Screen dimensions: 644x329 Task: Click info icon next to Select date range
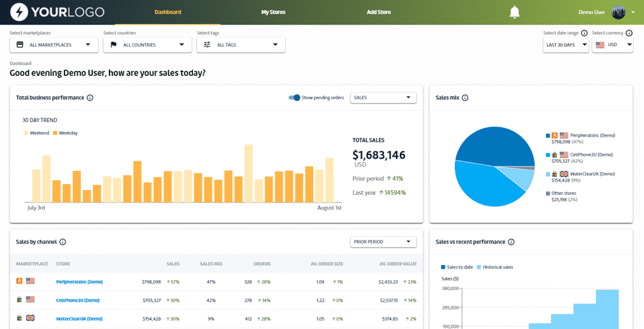(584, 33)
